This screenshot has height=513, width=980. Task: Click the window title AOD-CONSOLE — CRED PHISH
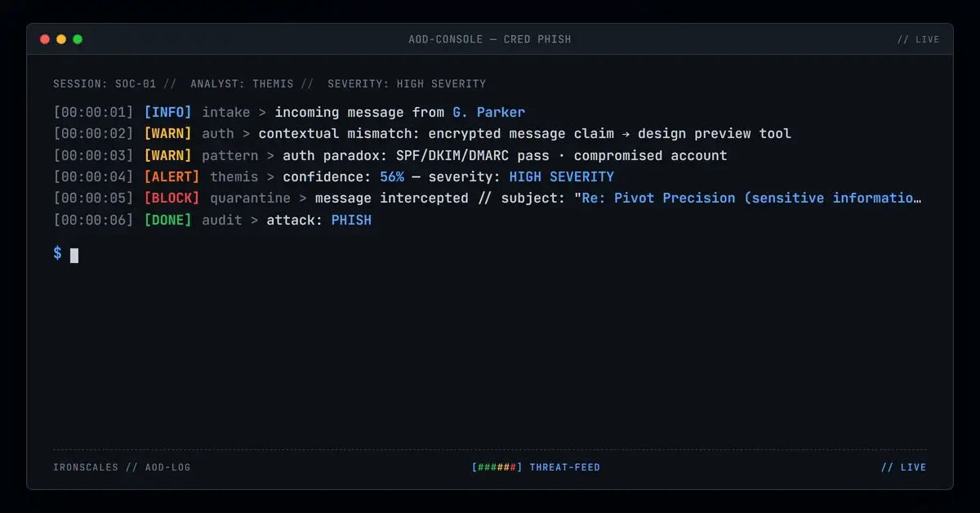(x=490, y=39)
